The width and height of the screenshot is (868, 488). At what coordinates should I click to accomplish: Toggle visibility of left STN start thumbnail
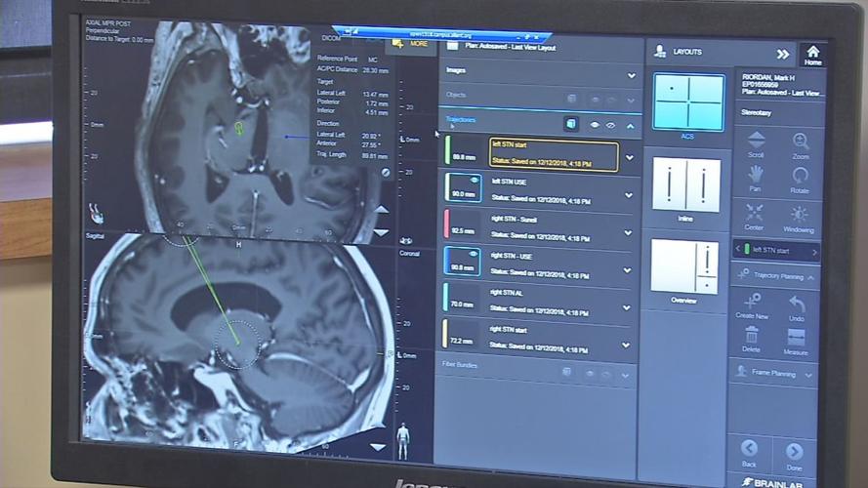click(465, 150)
